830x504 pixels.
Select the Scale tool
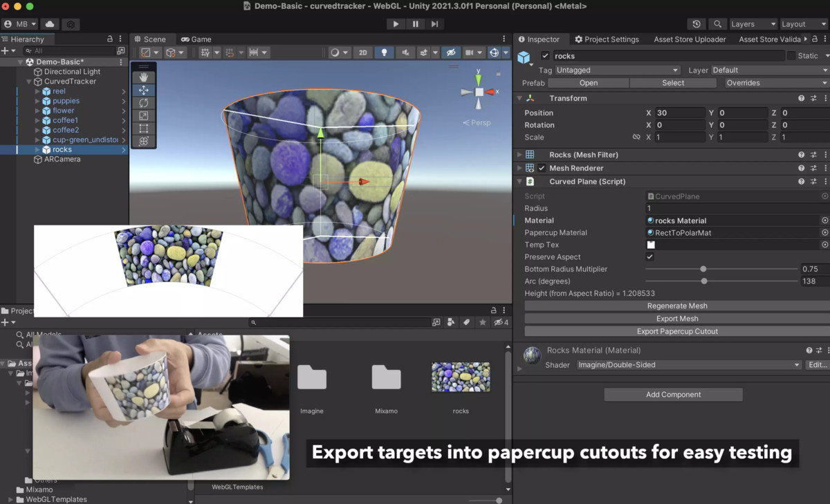pos(144,115)
